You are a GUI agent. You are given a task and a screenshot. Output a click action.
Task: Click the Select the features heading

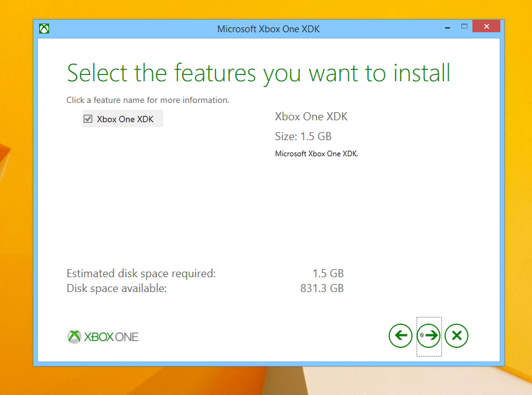[258, 73]
